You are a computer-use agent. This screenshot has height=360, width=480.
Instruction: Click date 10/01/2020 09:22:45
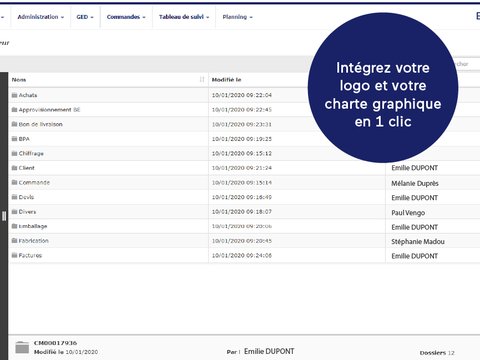242,110
